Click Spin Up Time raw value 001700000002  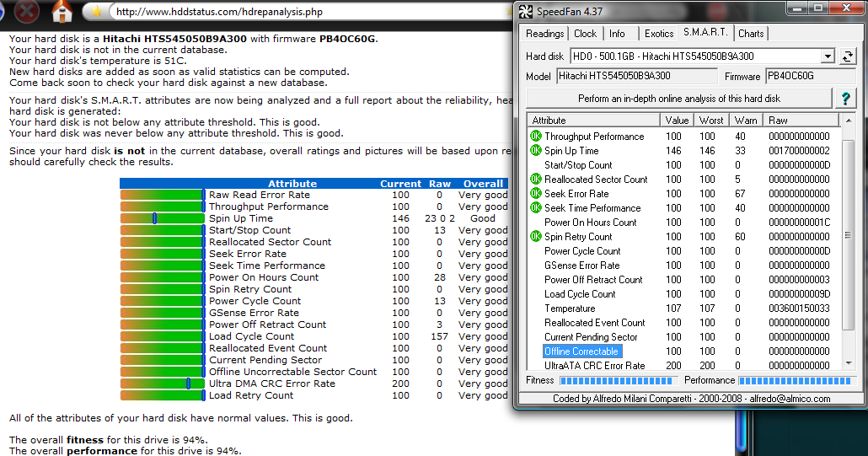click(x=799, y=151)
